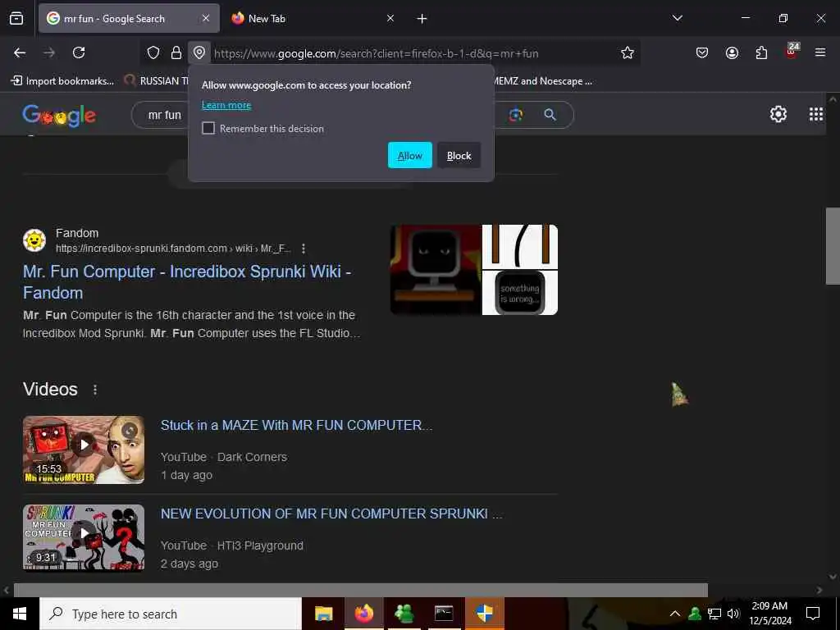
Task: Allow Google to access location
Action: point(410,155)
